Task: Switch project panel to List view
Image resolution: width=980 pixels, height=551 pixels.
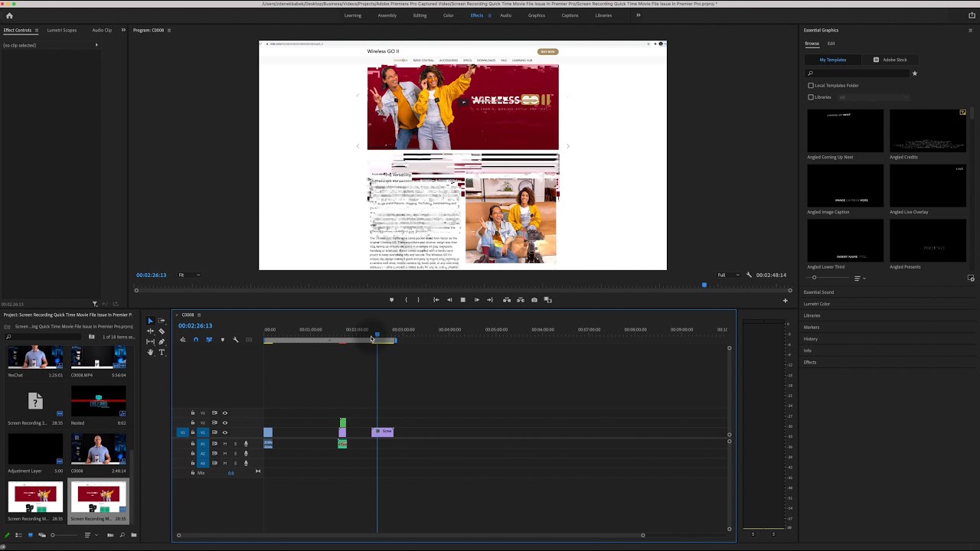Action: point(18,535)
